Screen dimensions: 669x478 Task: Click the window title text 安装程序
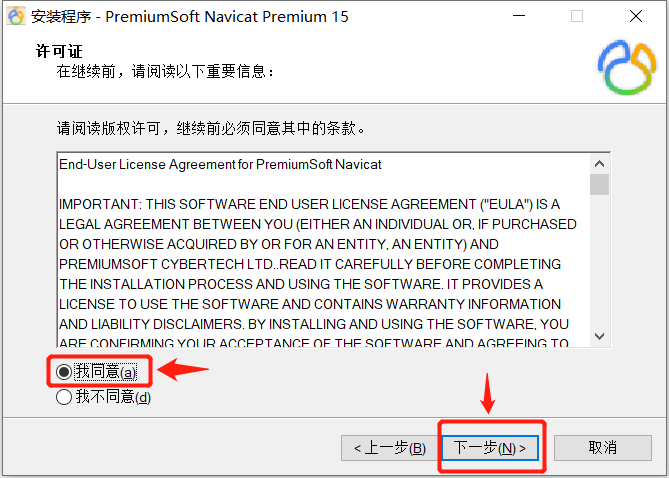click(x=61, y=17)
